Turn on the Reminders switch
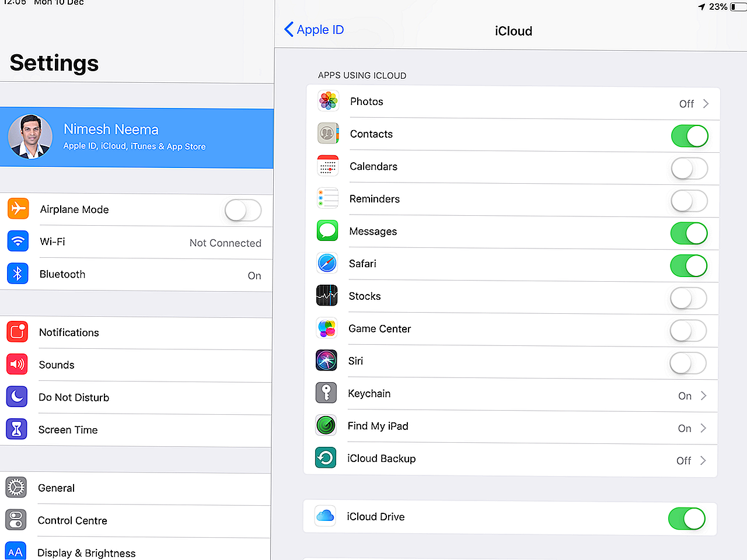Image resolution: width=747 pixels, height=560 pixels. [689, 201]
